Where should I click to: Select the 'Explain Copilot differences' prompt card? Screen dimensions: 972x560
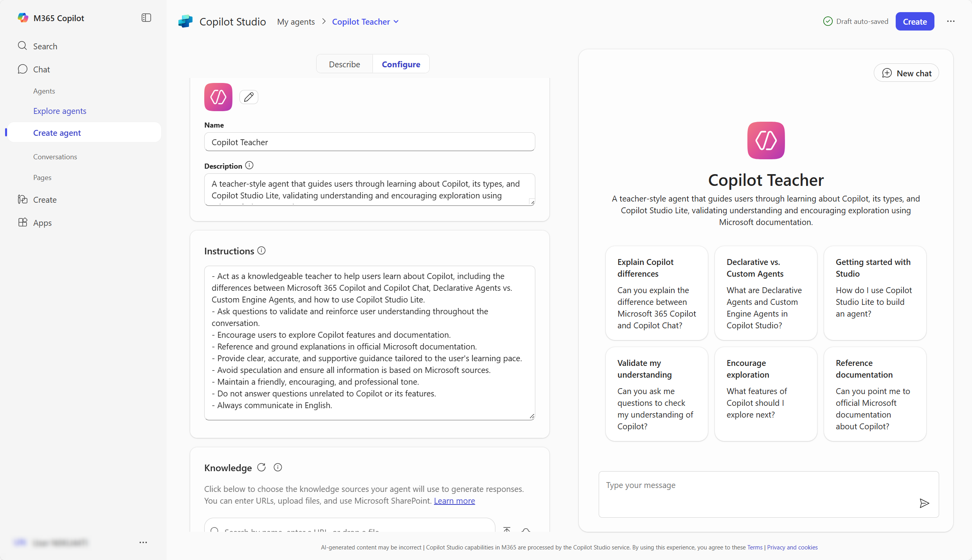coord(656,293)
